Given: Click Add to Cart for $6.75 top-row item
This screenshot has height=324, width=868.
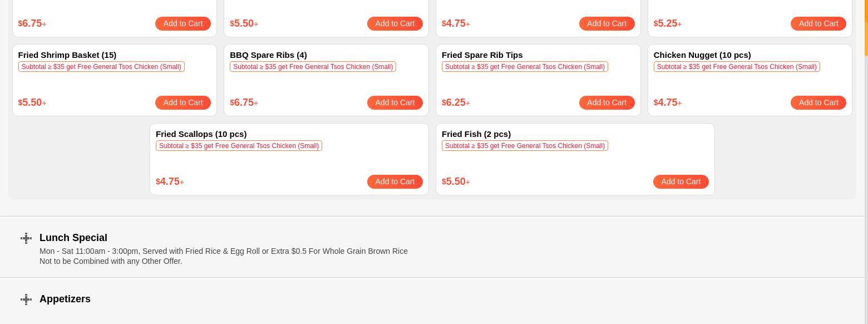Looking at the screenshot, I should click(x=183, y=23).
